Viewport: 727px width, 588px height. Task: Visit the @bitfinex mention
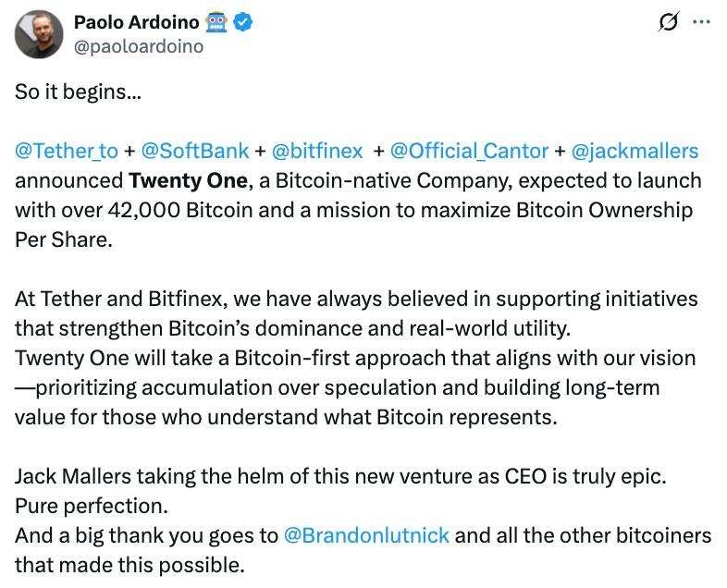point(317,151)
